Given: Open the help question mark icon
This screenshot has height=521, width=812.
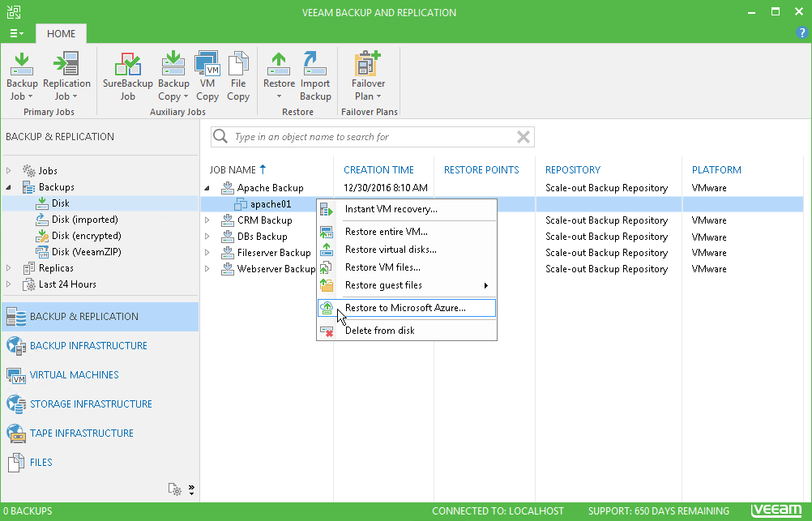Looking at the screenshot, I should [801, 32].
